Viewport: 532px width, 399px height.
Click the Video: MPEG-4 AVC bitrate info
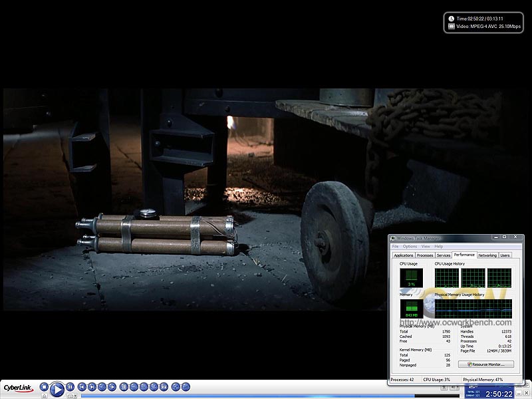(x=488, y=26)
